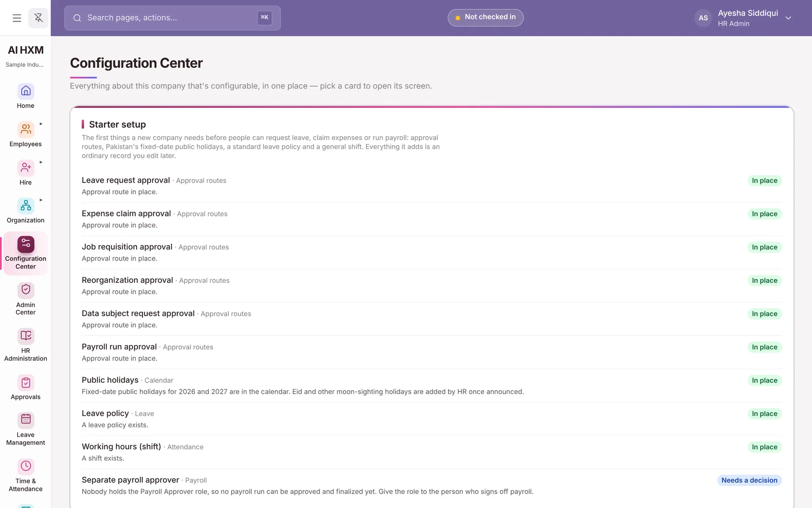Select the Configuration Center sidebar icon
Screen dimensions: 812x508
26,244
